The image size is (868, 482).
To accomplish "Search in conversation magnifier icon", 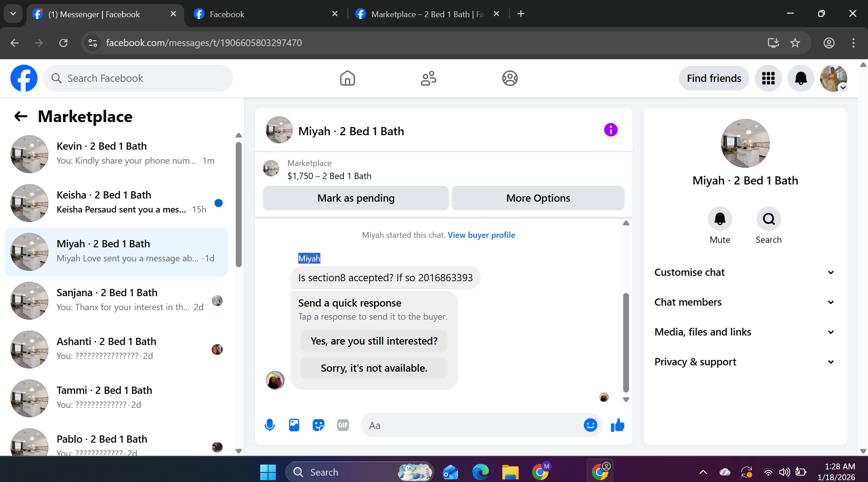I will (x=768, y=219).
